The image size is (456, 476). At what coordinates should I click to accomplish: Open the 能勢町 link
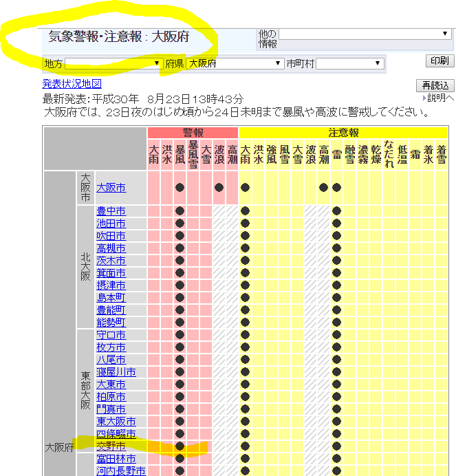click(111, 323)
